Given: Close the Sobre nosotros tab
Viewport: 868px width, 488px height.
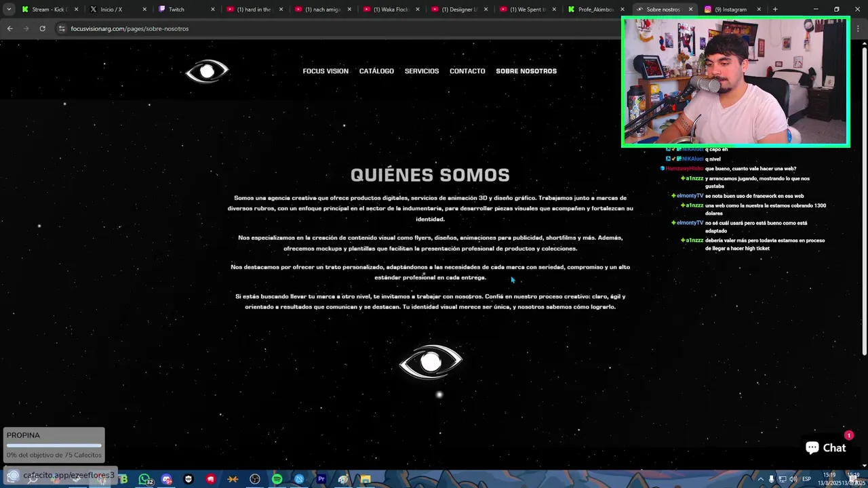Looking at the screenshot, I should tap(690, 9).
